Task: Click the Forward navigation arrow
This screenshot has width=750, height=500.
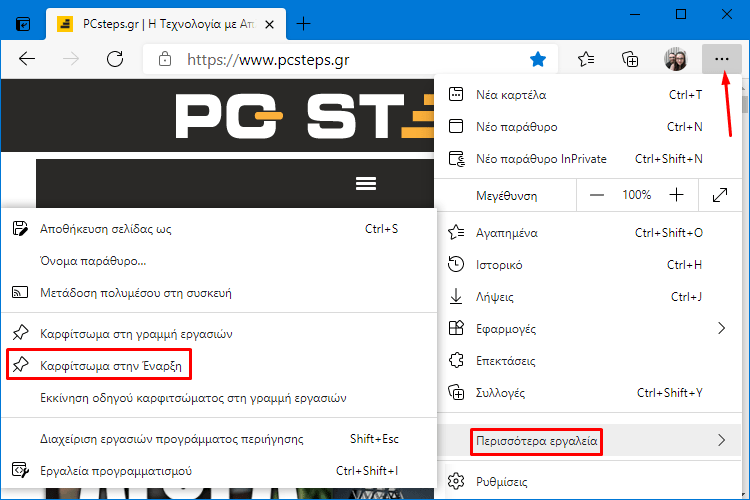Action: coord(71,59)
